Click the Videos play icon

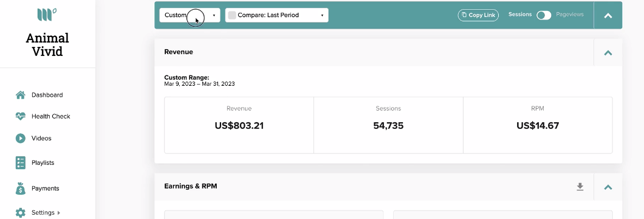pyautogui.click(x=21, y=138)
